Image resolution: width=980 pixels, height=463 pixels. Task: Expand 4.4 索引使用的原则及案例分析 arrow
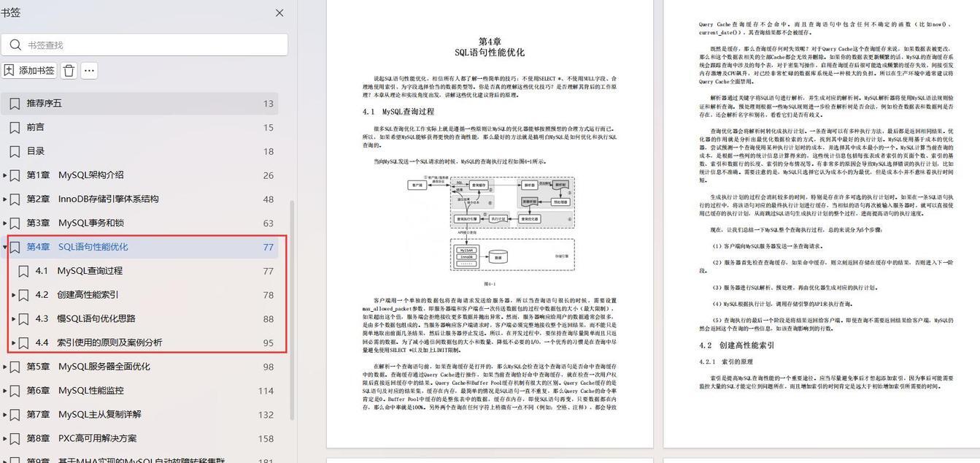[x=14, y=343]
